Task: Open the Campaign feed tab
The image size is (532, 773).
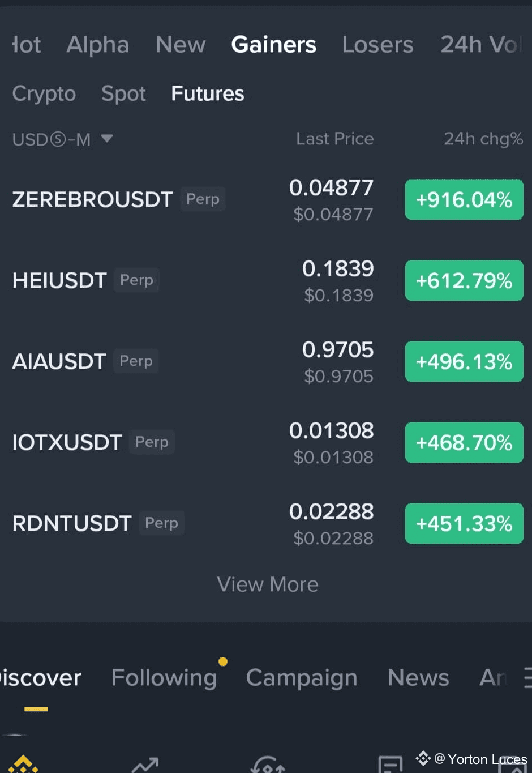Action: pos(302,678)
